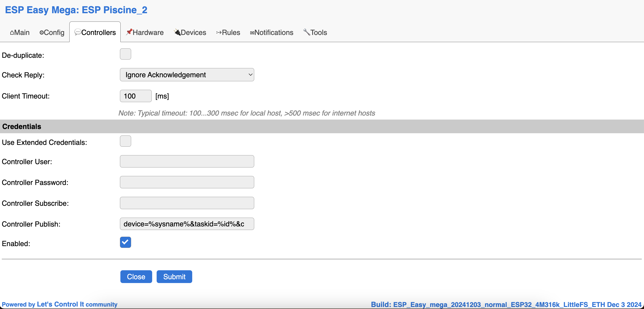Click the gear icon on Config tab

tap(41, 32)
